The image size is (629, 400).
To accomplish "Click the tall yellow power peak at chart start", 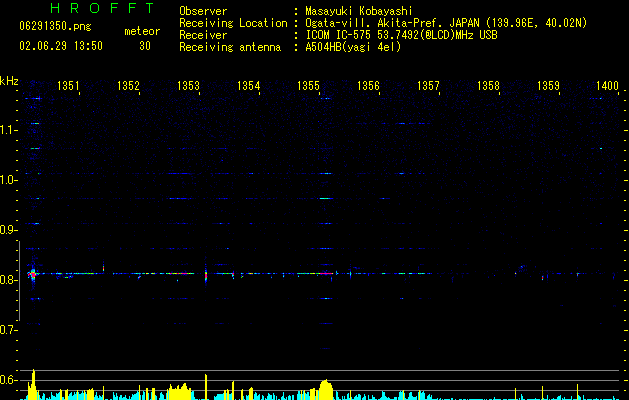I will [34, 384].
